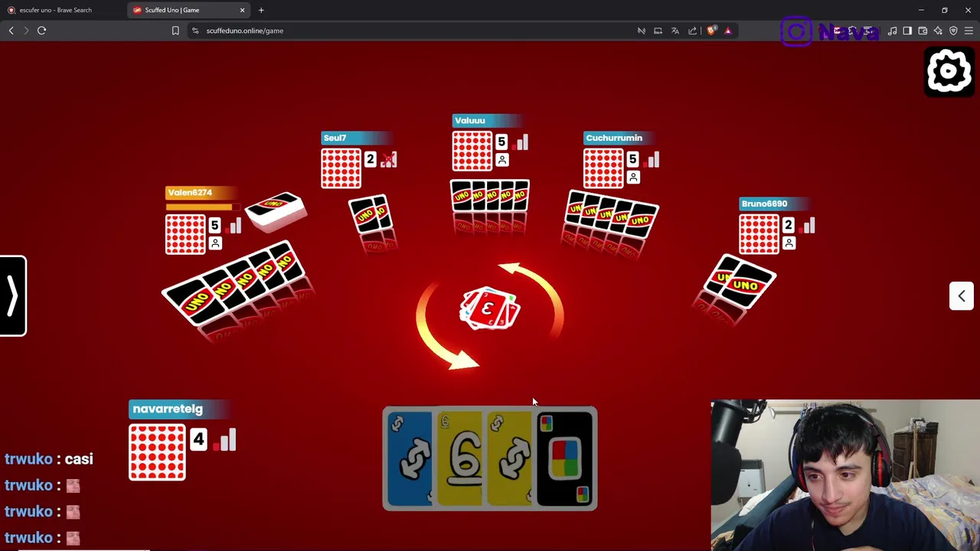980x551 pixels.
Task: Click the share page icon
Action: tap(693, 31)
